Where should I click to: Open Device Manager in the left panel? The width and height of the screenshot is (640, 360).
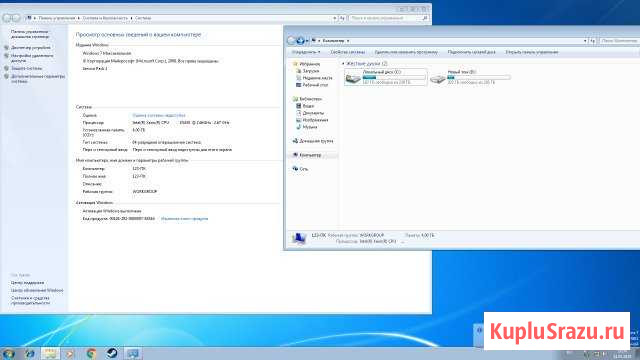point(31,48)
